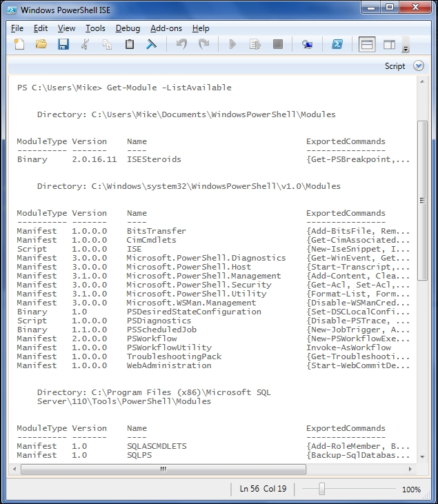Click the Invoke-AsWorkflow exported command
The height and width of the screenshot is (504, 438).
click(348, 347)
